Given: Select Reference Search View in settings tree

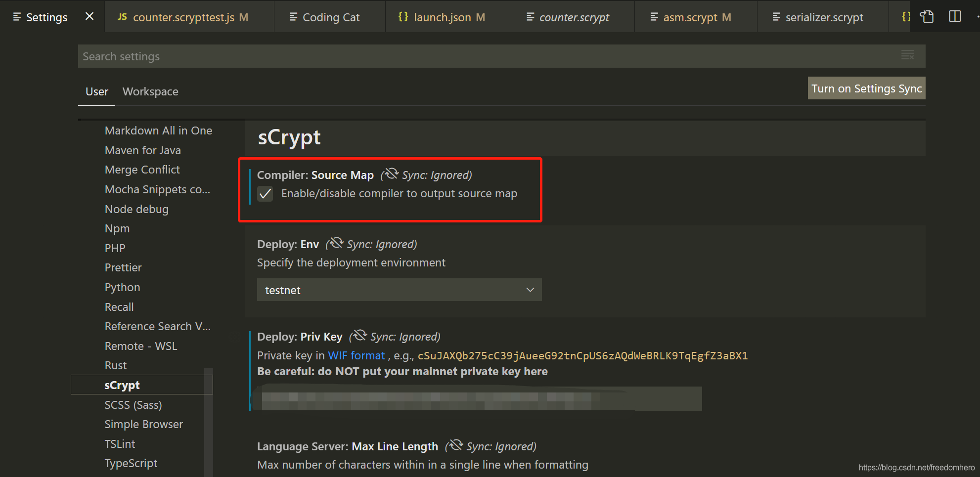Looking at the screenshot, I should (157, 326).
